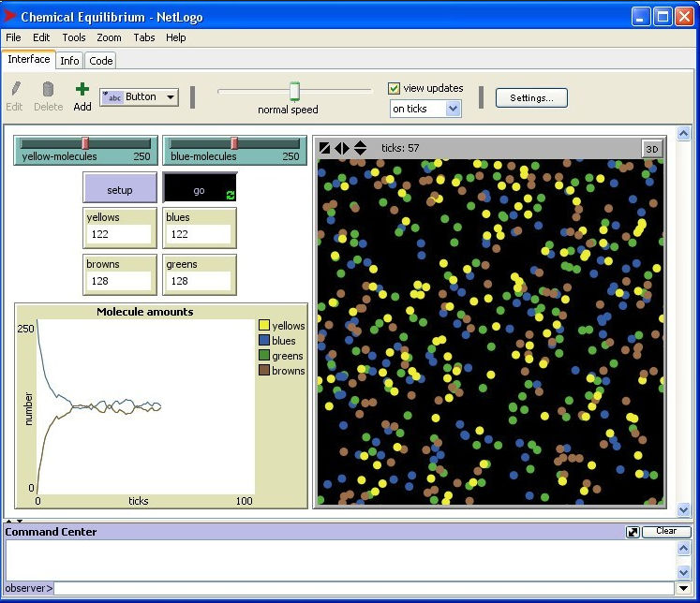Click the 'normal speed' label

(x=288, y=110)
